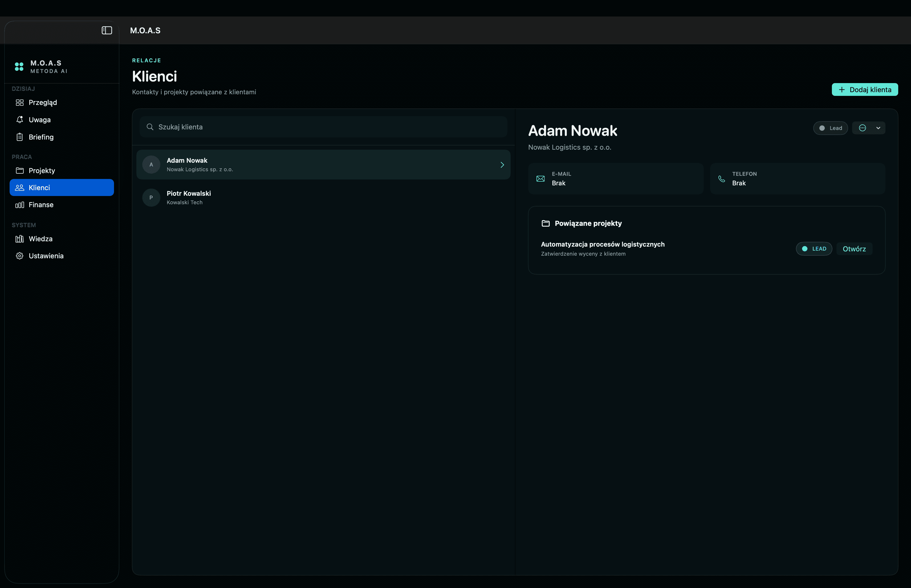The width and height of the screenshot is (911, 588).
Task: Click the plus icon on Dodaj klienta
Action: (x=841, y=90)
